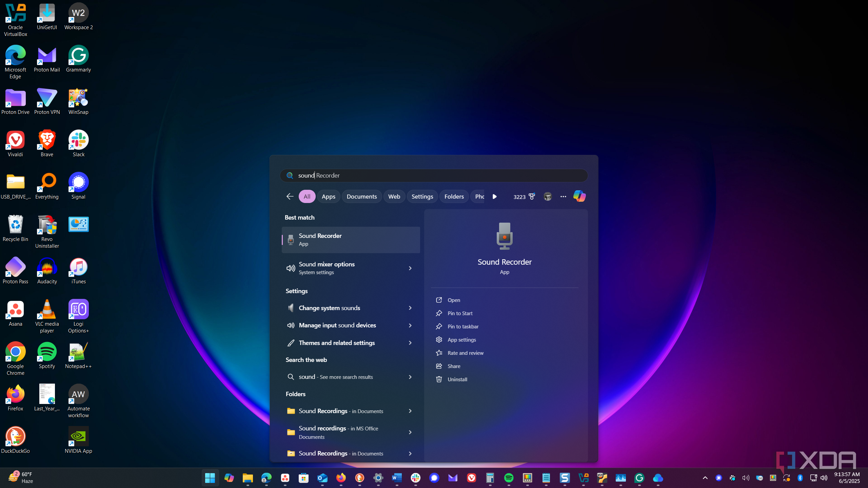Click the Notepad++ desktop icon

tap(78, 355)
